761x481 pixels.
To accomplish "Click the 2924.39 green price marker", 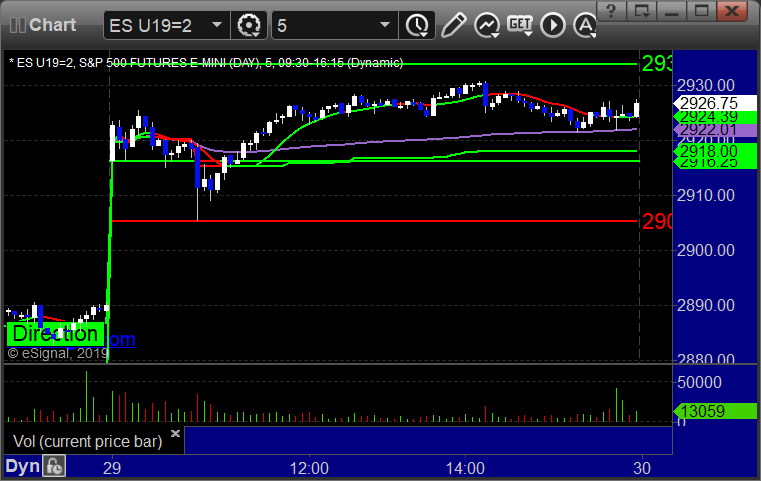I will [x=714, y=117].
